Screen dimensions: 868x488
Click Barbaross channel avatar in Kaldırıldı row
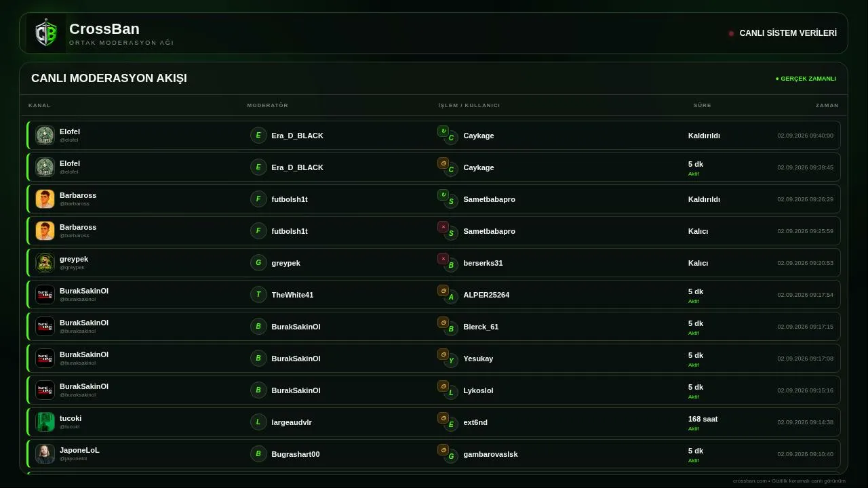(45, 199)
